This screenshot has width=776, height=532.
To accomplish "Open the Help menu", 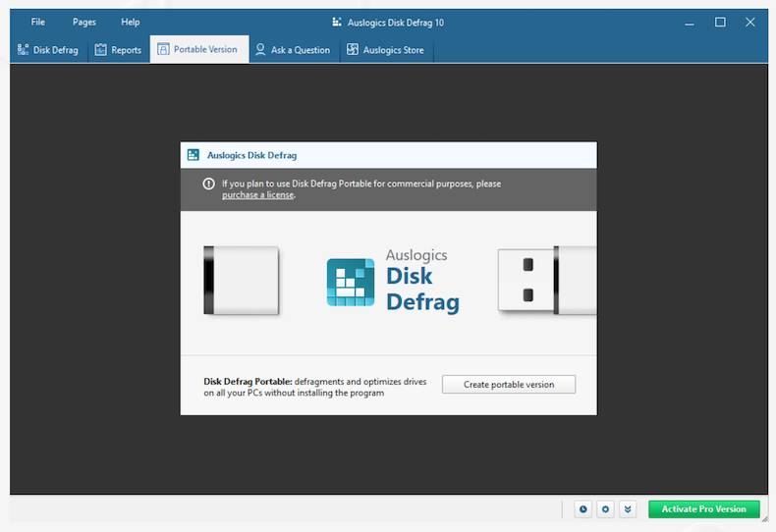I will [131, 23].
